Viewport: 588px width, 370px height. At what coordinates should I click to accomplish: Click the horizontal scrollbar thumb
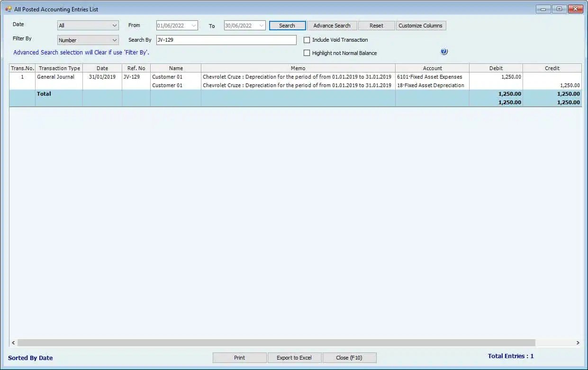[x=276, y=343]
